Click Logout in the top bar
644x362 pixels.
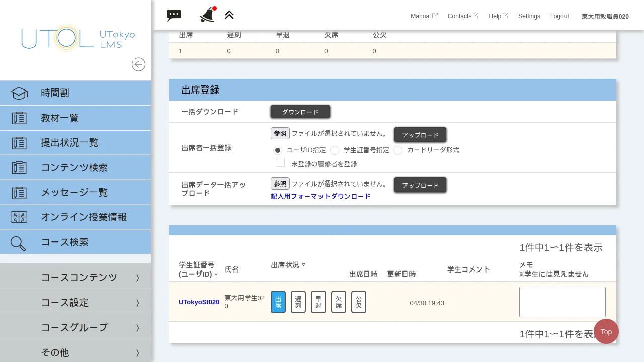(559, 16)
